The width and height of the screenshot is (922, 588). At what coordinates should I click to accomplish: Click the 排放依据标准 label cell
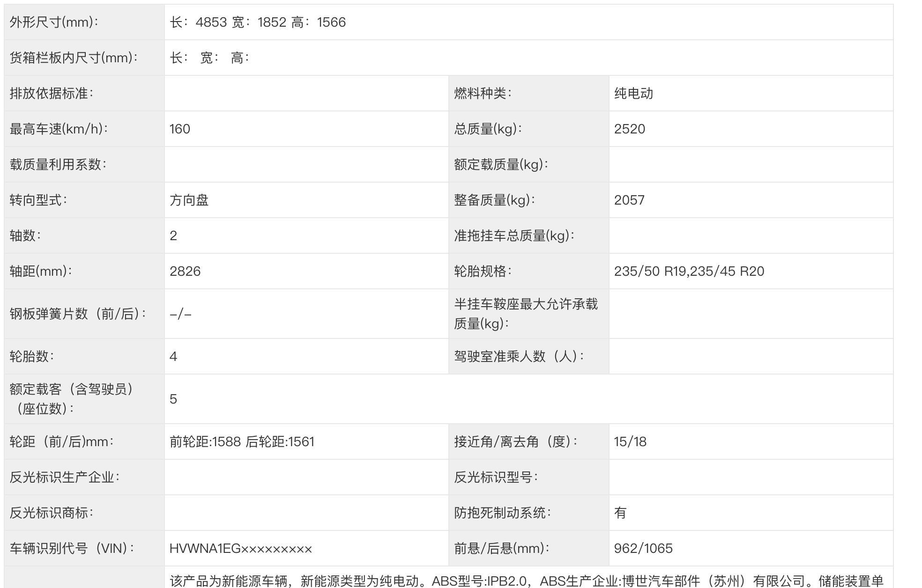point(52,94)
